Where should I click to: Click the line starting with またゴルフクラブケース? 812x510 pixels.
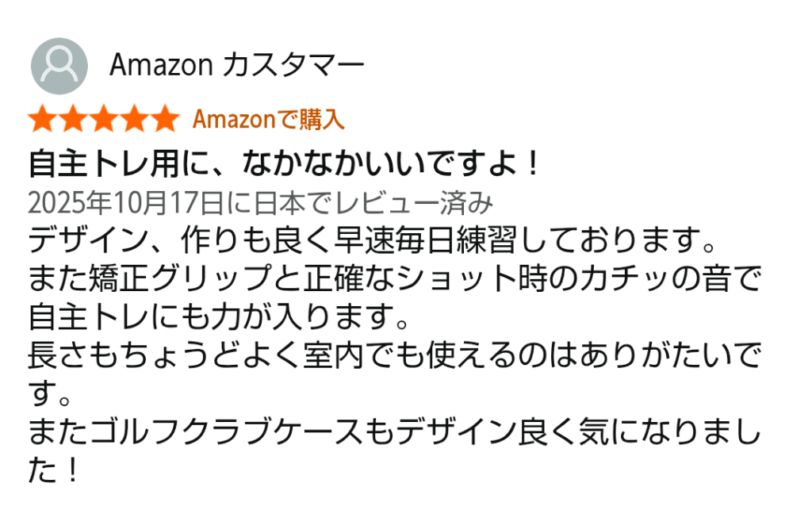(394, 434)
